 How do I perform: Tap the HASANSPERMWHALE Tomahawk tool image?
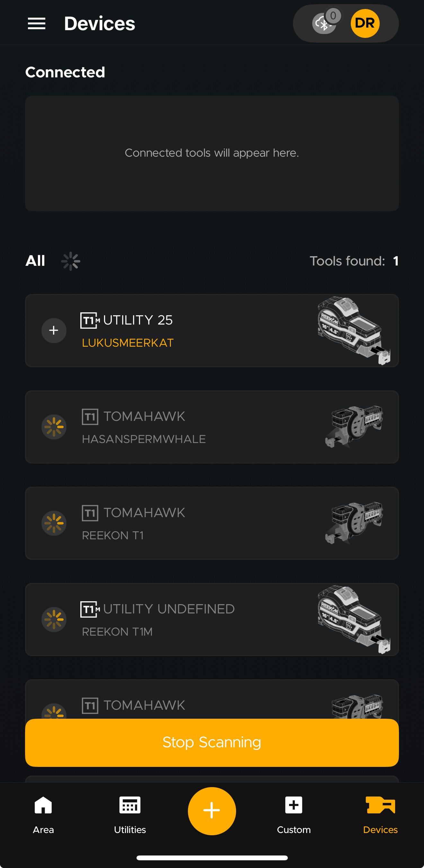(354, 427)
